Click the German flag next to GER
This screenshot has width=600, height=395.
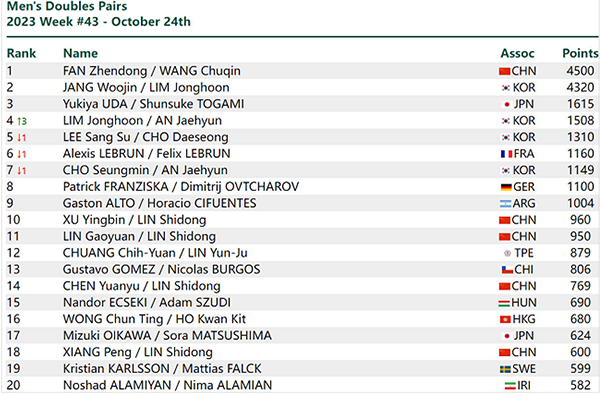click(x=506, y=187)
